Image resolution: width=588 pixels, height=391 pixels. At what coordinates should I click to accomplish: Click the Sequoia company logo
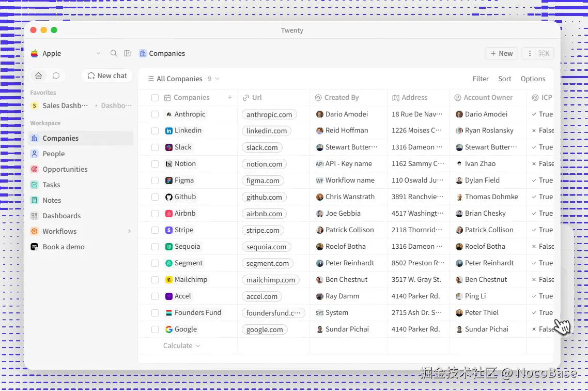169,247
